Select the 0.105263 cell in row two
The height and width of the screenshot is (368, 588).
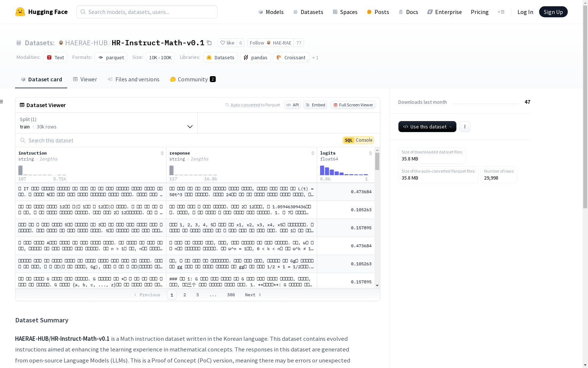click(x=346, y=210)
